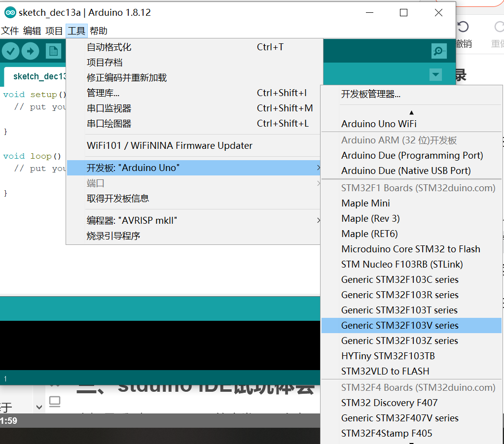Open the 编辑 menu
The width and height of the screenshot is (504, 444).
coord(32,31)
